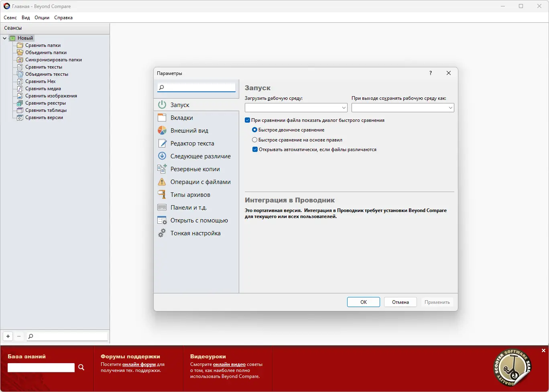
Task: Uncheck Открывать автоматически, если файлы различаются
Action: 255,150
